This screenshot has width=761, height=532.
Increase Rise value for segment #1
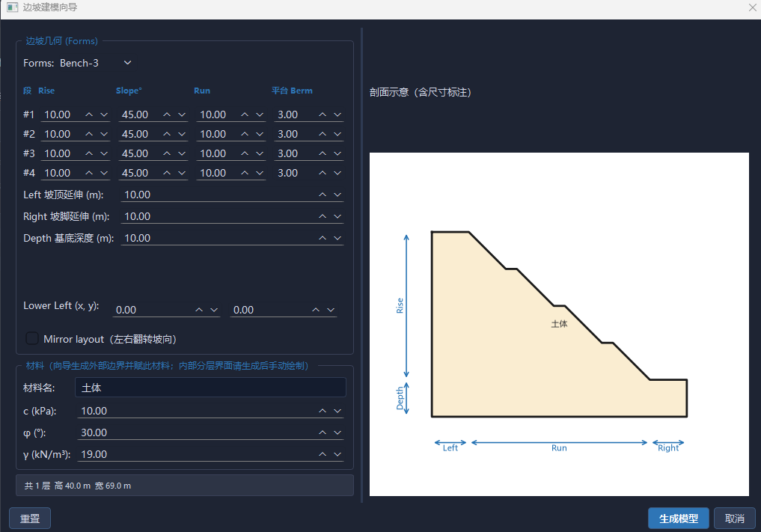click(x=89, y=114)
